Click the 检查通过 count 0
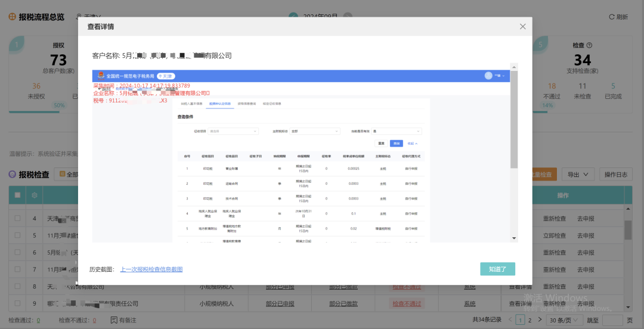Viewport: 644px width, 329px height. (x=39, y=320)
